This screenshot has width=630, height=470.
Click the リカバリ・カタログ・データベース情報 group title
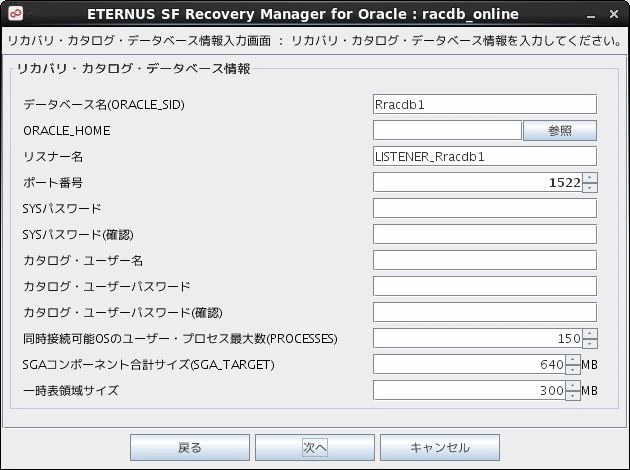(x=133, y=69)
